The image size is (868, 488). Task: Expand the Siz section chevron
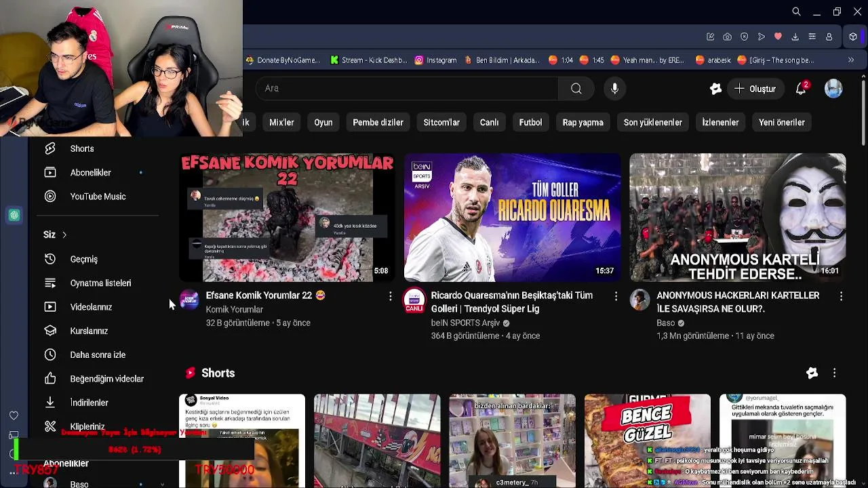[64, 235]
